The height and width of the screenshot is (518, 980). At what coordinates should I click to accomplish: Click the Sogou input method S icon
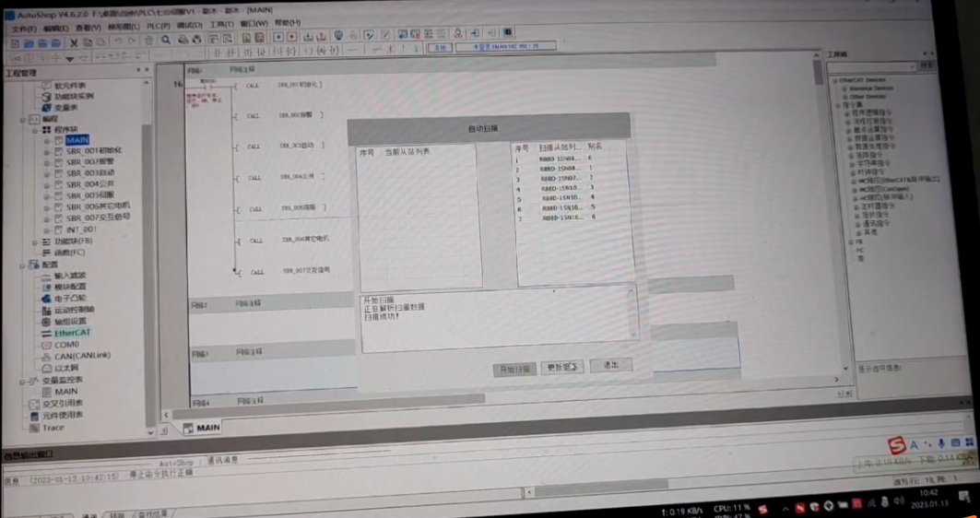[x=895, y=446]
